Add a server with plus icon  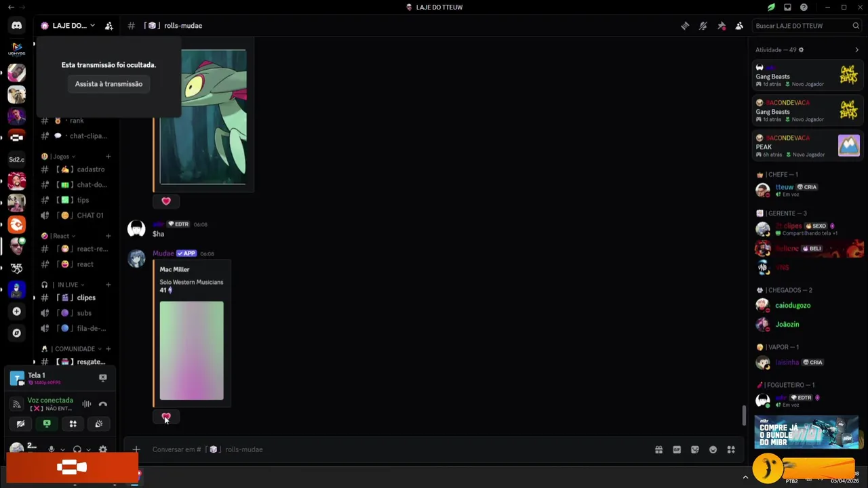pos(17,312)
